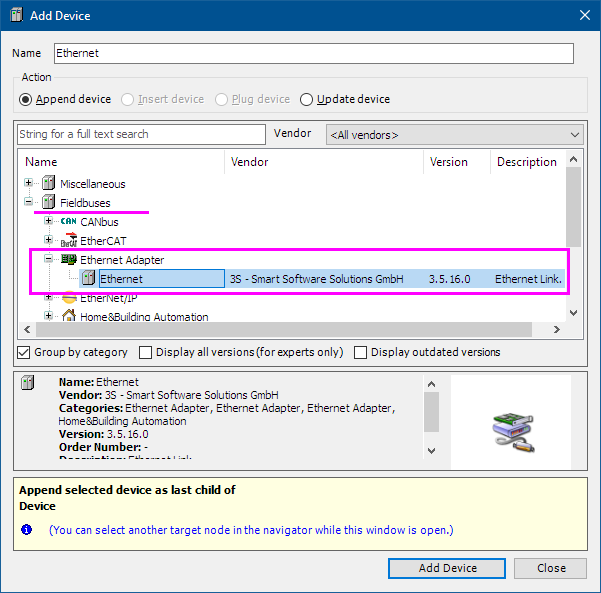Select the Miscellaneous tree item

[x=93, y=184]
